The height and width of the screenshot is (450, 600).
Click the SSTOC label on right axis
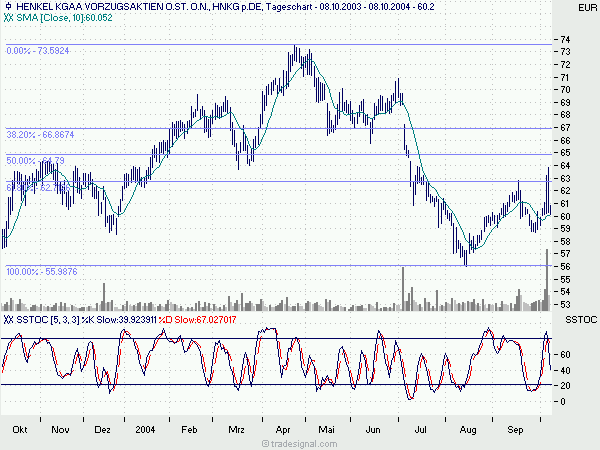(580, 319)
